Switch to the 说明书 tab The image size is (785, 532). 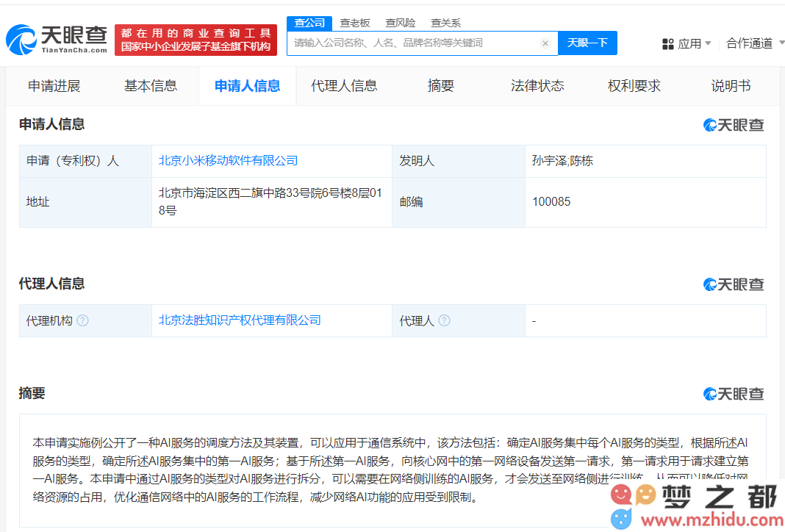pos(731,86)
